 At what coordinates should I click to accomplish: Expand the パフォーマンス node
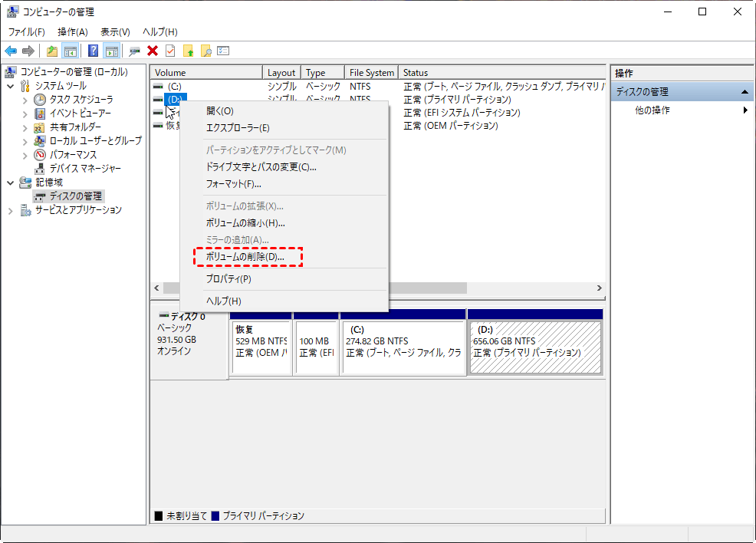click(25, 155)
